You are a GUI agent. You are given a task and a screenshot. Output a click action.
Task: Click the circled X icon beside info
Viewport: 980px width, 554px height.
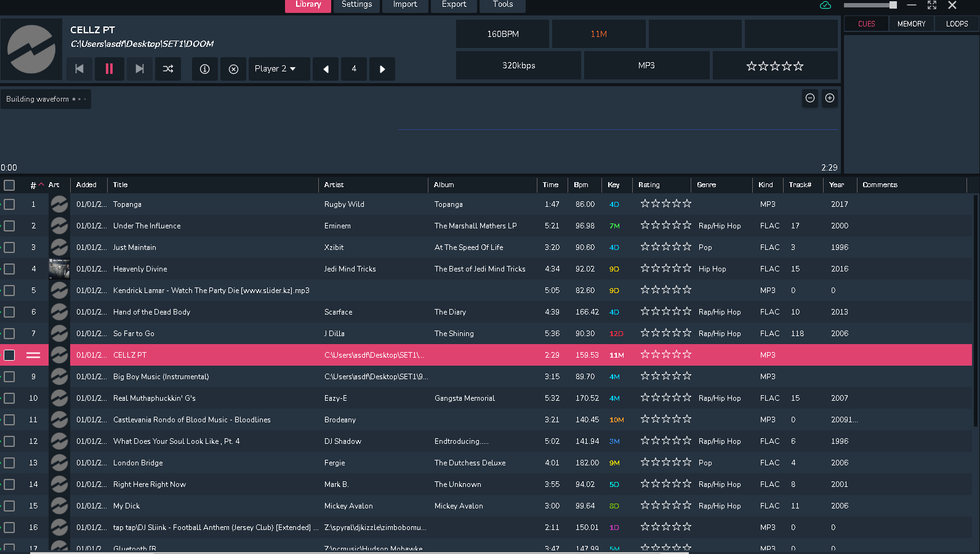(233, 69)
